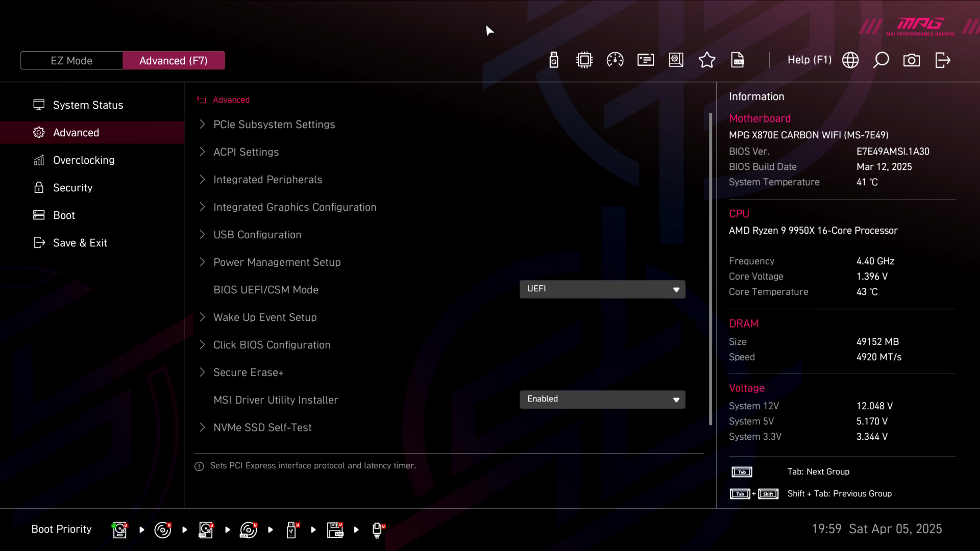Select Advanced (F7) mode

point(174,61)
